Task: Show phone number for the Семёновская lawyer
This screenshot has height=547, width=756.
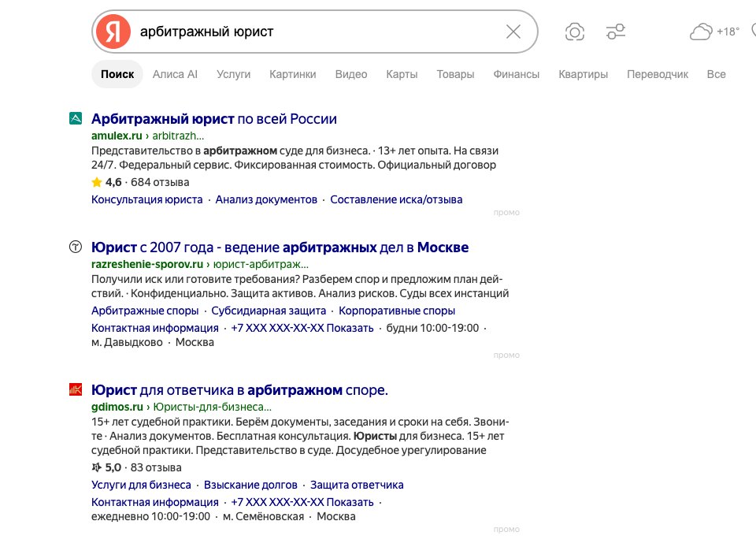Action: pos(302,502)
